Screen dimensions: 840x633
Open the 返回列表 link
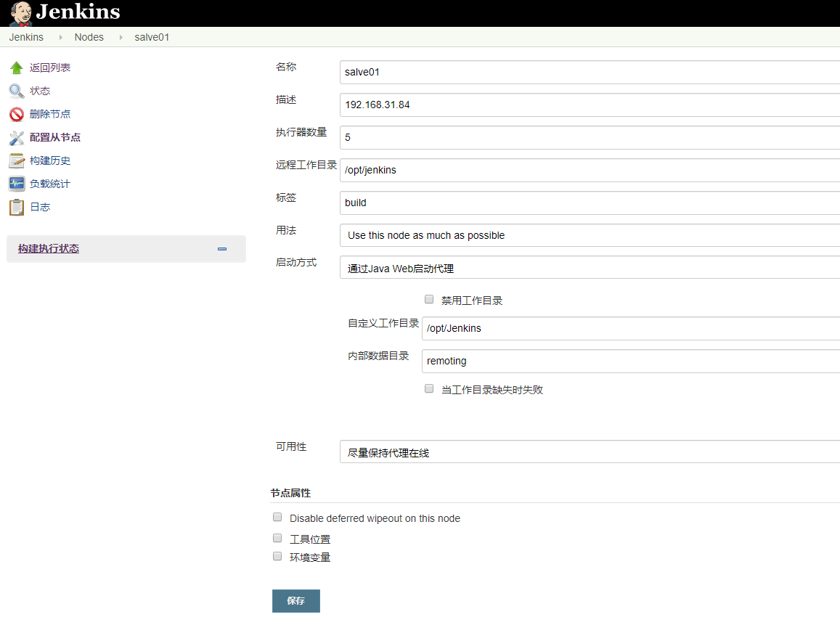point(50,68)
